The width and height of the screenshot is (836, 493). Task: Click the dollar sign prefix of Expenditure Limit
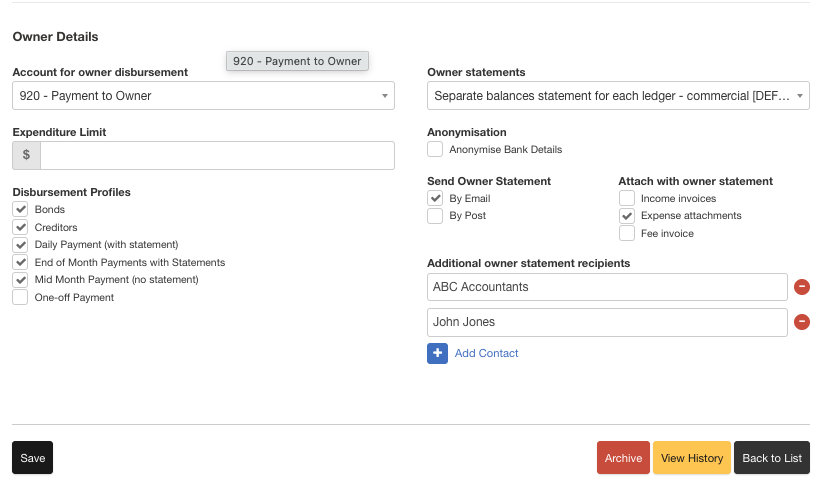(26, 155)
